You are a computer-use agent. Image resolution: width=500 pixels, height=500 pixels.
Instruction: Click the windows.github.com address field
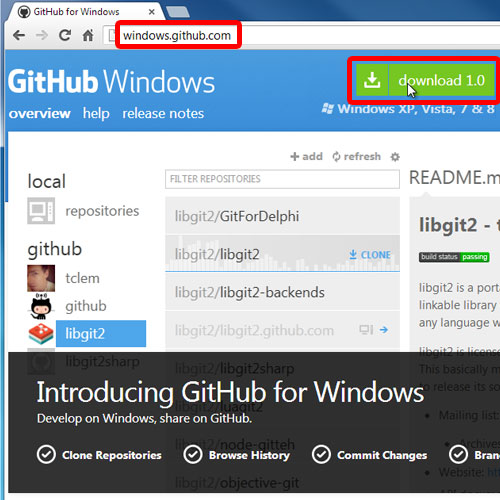pyautogui.click(x=177, y=35)
